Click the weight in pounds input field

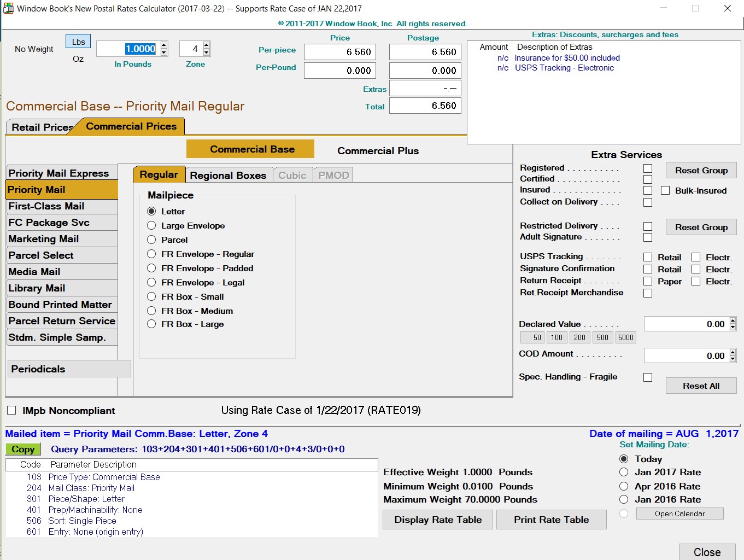point(128,49)
